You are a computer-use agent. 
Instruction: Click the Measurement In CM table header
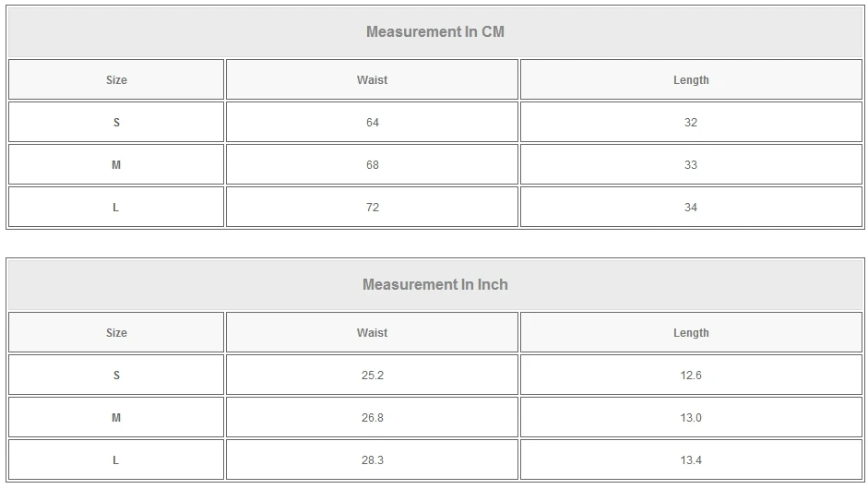point(434,32)
